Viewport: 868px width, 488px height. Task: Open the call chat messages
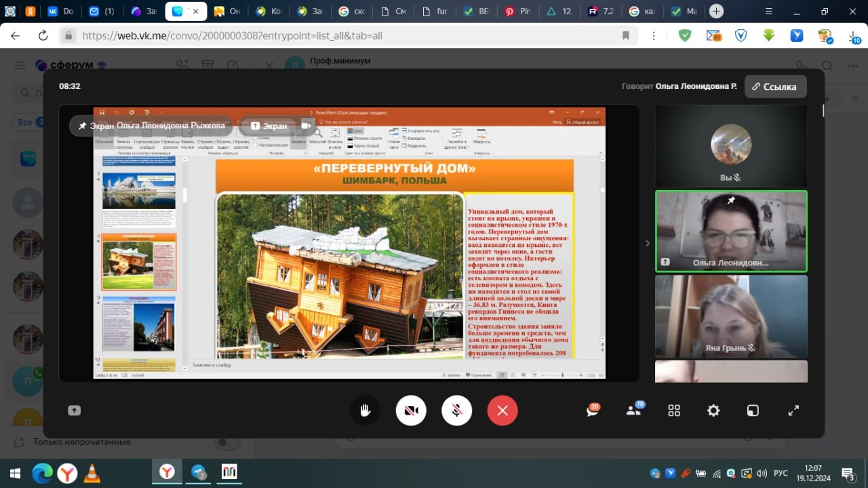593,411
